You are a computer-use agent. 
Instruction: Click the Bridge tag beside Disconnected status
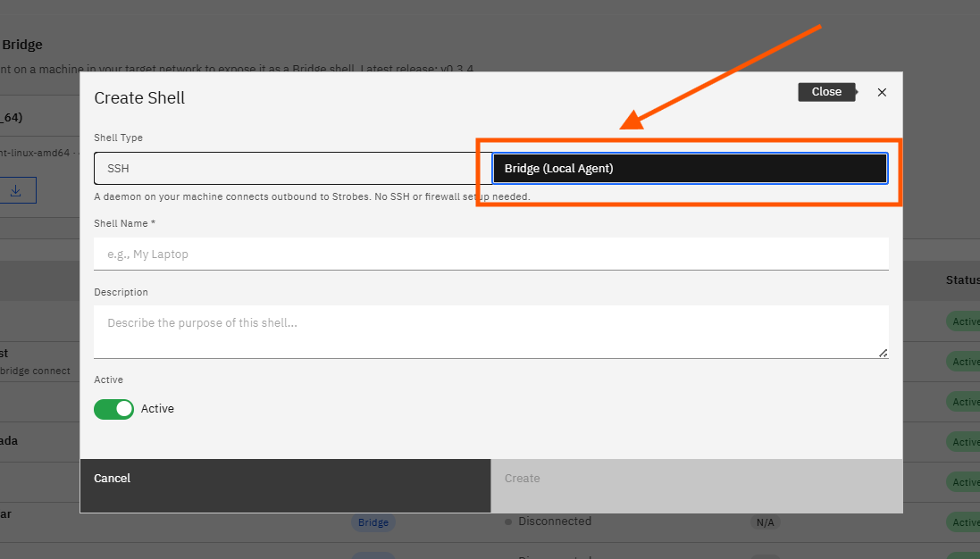373,522
